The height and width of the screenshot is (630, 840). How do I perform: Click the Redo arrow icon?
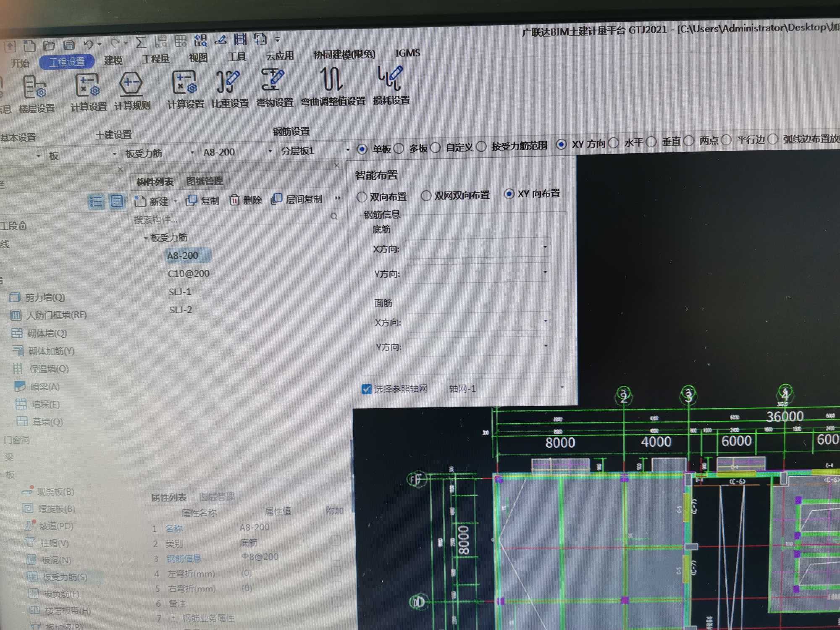click(x=115, y=43)
